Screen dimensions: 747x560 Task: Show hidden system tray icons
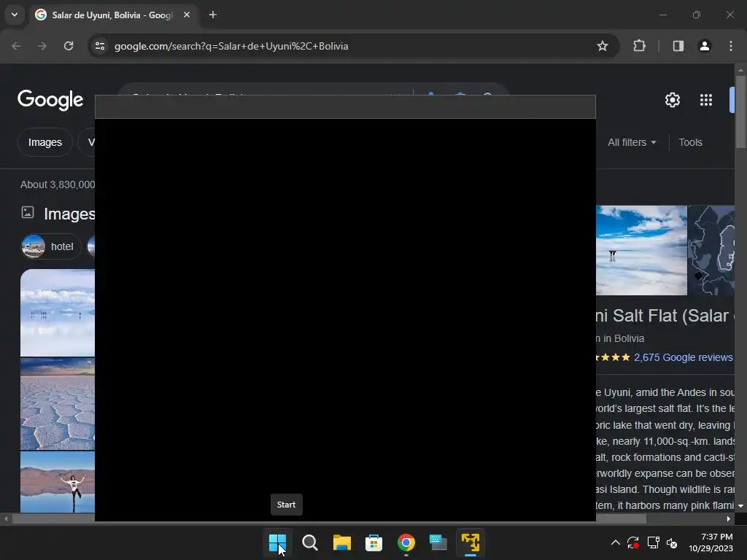click(616, 542)
